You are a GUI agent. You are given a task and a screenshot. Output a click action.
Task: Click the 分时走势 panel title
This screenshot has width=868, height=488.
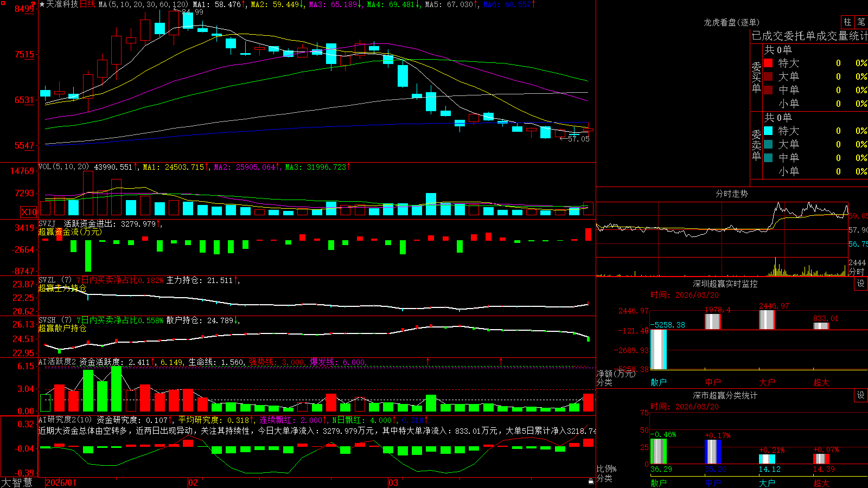731,194
